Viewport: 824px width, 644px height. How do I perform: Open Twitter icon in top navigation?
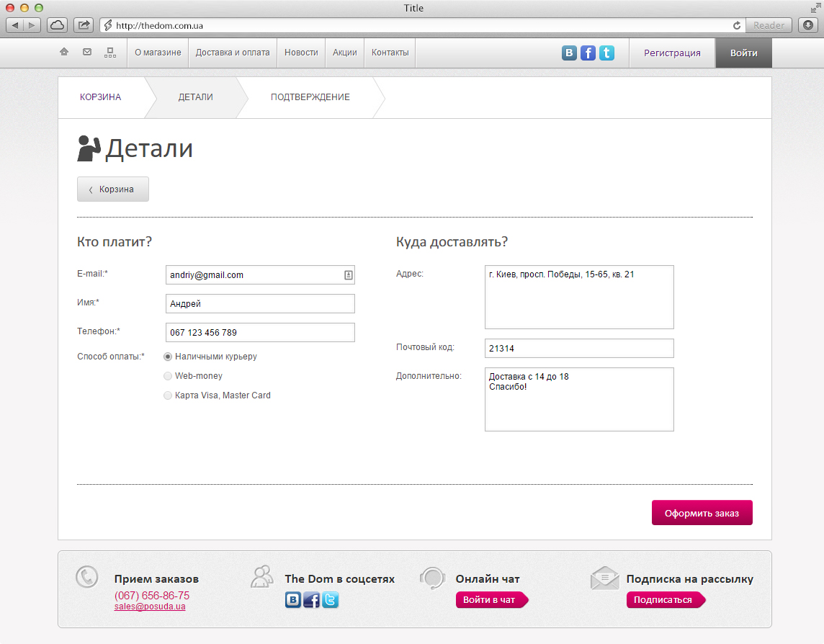tap(606, 53)
